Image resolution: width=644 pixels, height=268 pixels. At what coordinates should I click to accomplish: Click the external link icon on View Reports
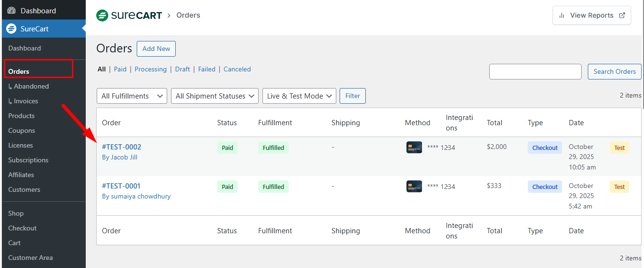click(622, 15)
